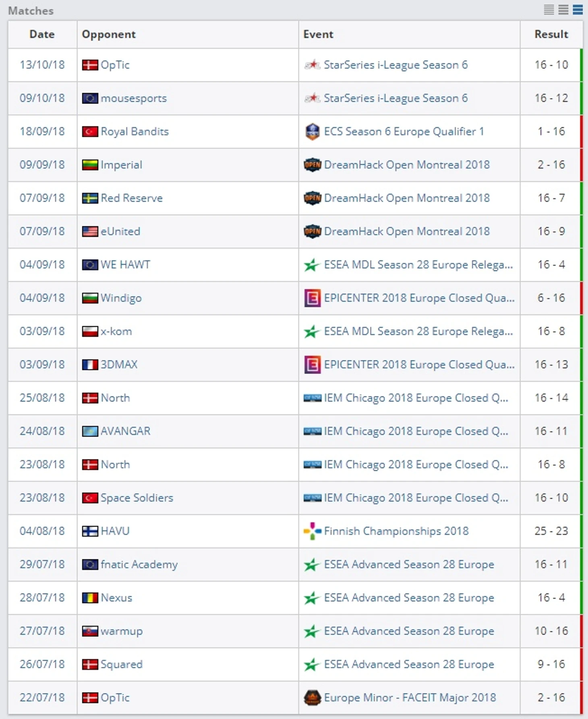Viewport: 588px width, 719px height.
Task: Open the Windigo team link
Action: pos(121,298)
